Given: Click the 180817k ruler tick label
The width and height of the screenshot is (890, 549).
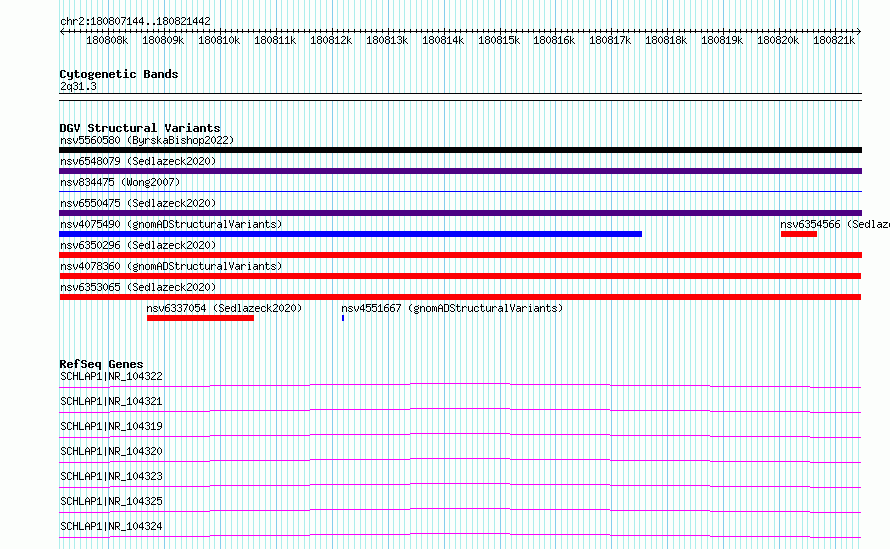Looking at the screenshot, I should tap(610, 41).
